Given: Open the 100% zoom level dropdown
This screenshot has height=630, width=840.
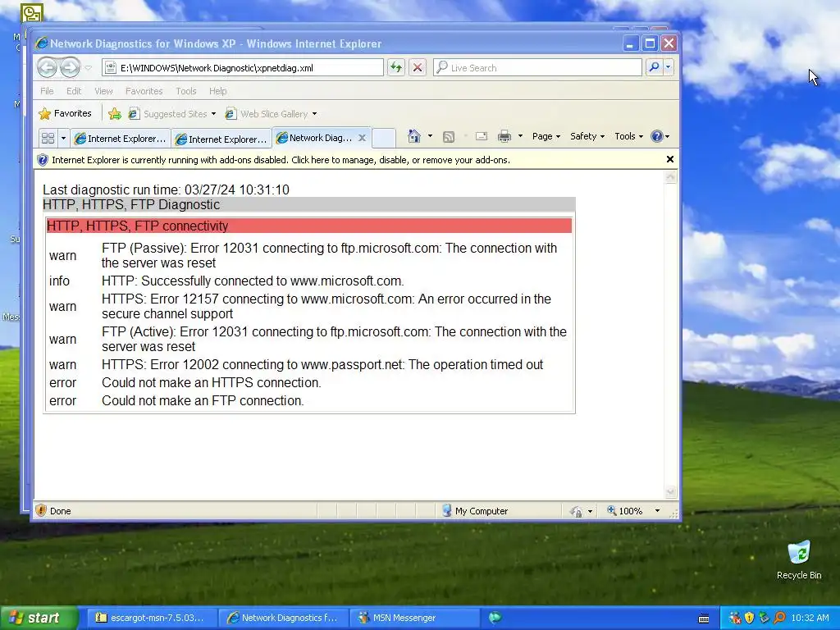Looking at the screenshot, I should click(657, 511).
